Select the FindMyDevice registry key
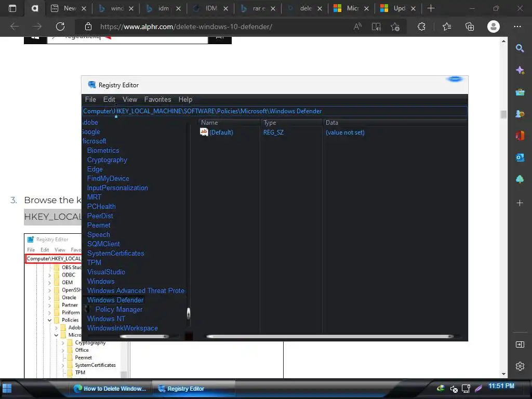This screenshot has height=399, width=532. click(x=108, y=179)
